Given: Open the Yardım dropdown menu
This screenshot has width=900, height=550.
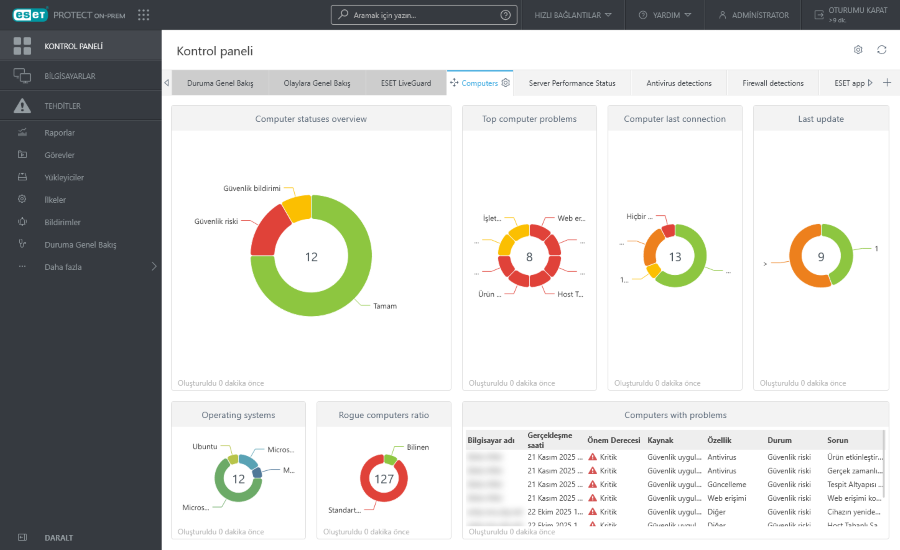Looking at the screenshot, I should pos(666,15).
